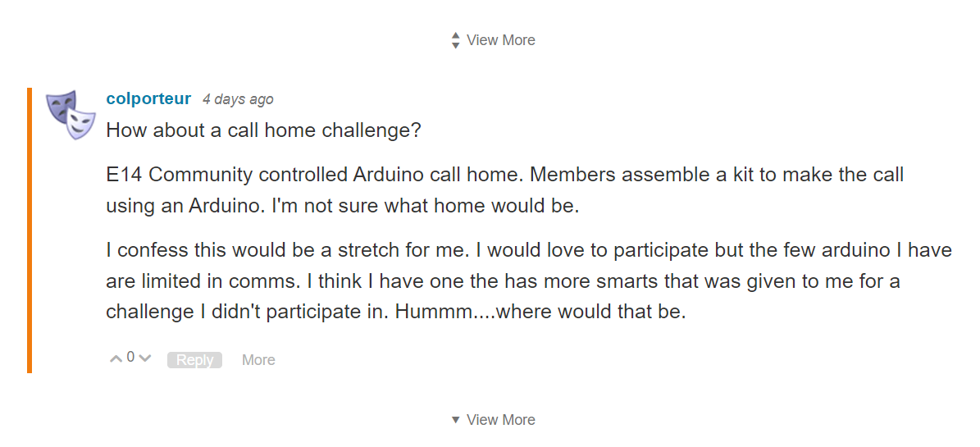
Task: Click the vote count showing 0
Action: pyautogui.click(x=130, y=357)
